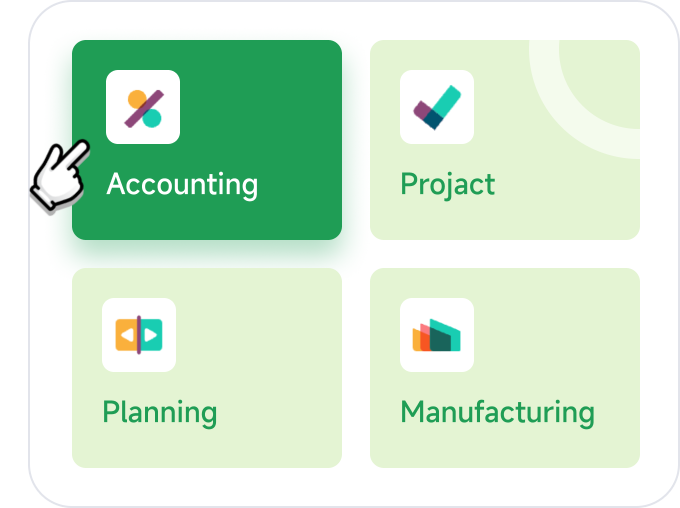This screenshot has height=508, width=680.
Task: Select the Manufacturing app card
Action: pos(505,368)
